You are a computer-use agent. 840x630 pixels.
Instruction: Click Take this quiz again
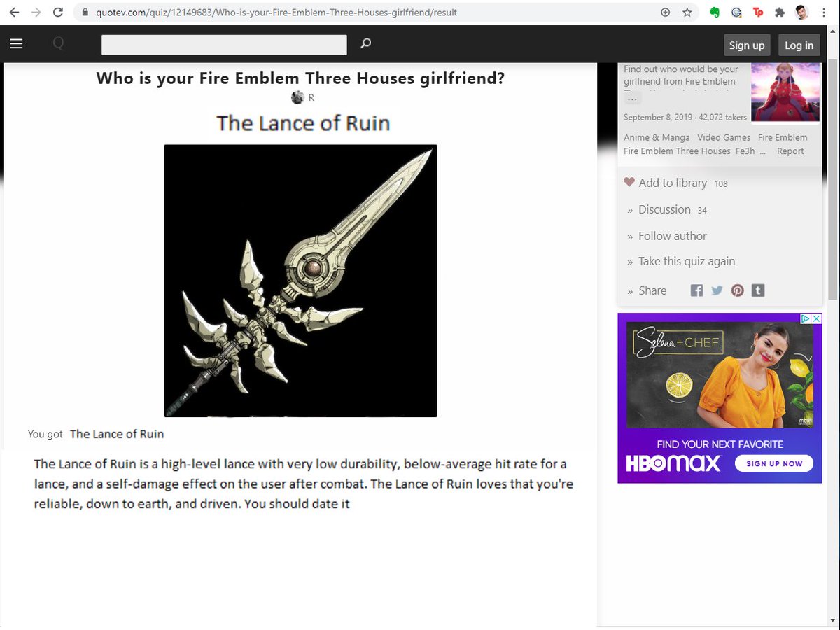tap(687, 261)
